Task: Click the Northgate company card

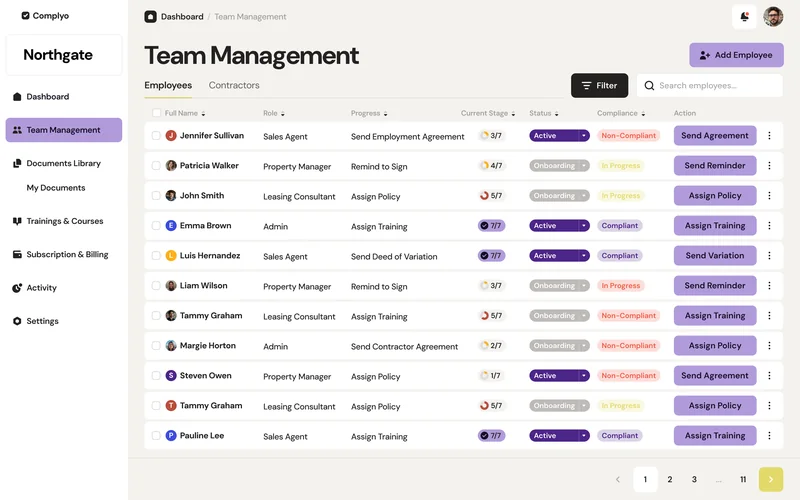Action: point(64,55)
